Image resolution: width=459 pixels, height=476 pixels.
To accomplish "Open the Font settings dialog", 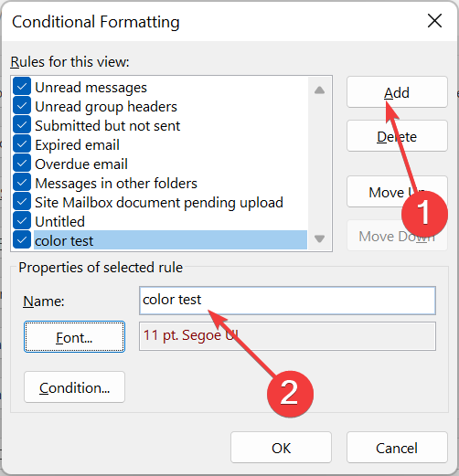I will tap(74, 337).
